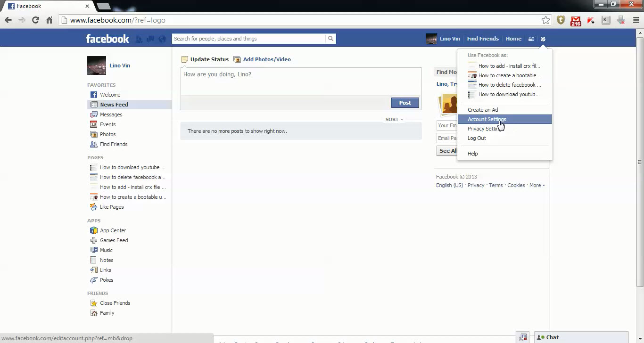Viewport: 644px width, 343px height.
Task: Toggle the gear settings menu icon
Action: pos(543,39)
